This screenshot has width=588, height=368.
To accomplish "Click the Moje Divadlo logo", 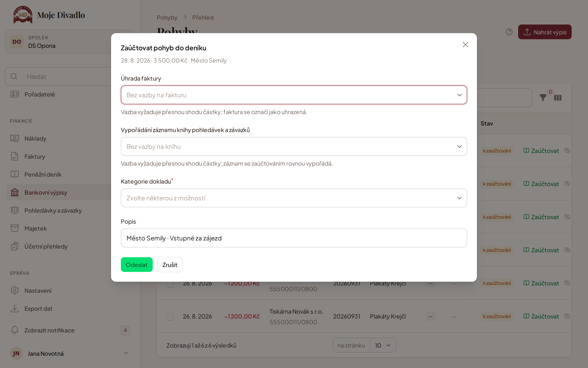I will point(49,15).
